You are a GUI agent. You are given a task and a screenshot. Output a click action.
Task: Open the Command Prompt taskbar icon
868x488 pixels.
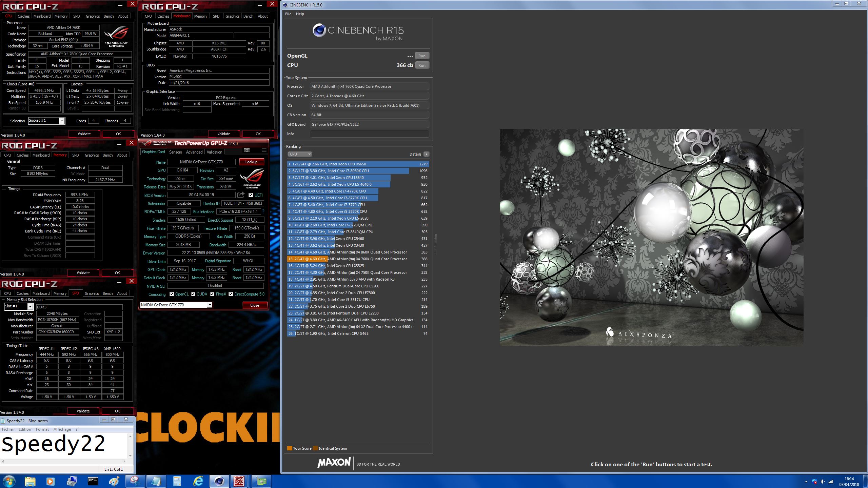click(93, 481)
